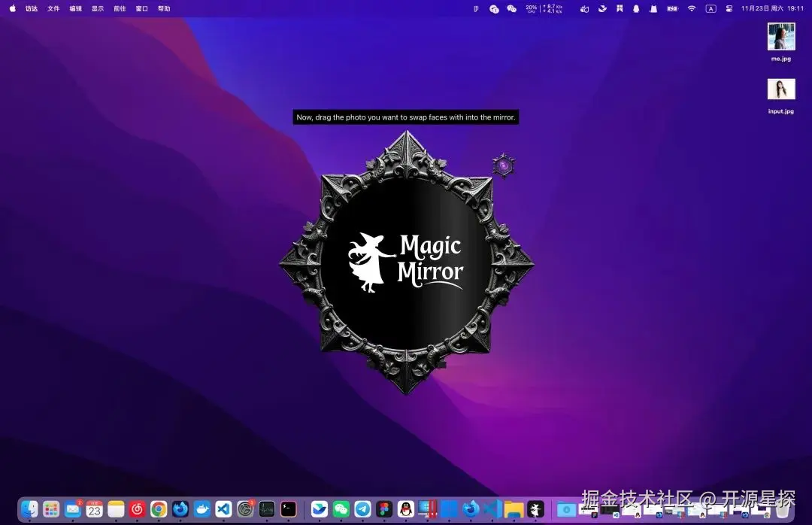Viewport: 812px width, 525px height.
Task: Open the 帮助 menu
Action: [164, 8]
